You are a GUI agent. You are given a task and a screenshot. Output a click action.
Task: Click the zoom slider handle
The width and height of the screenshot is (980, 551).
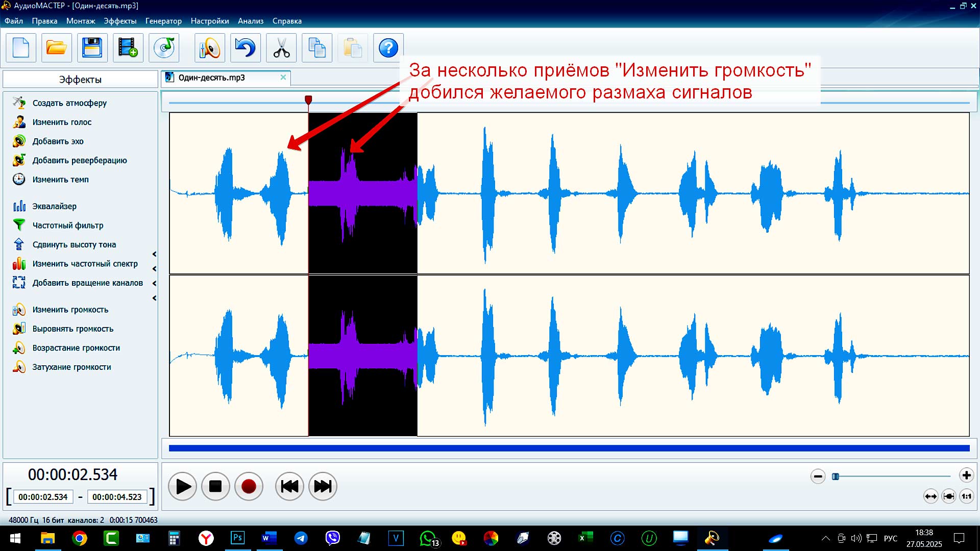[x=836, y=477]
